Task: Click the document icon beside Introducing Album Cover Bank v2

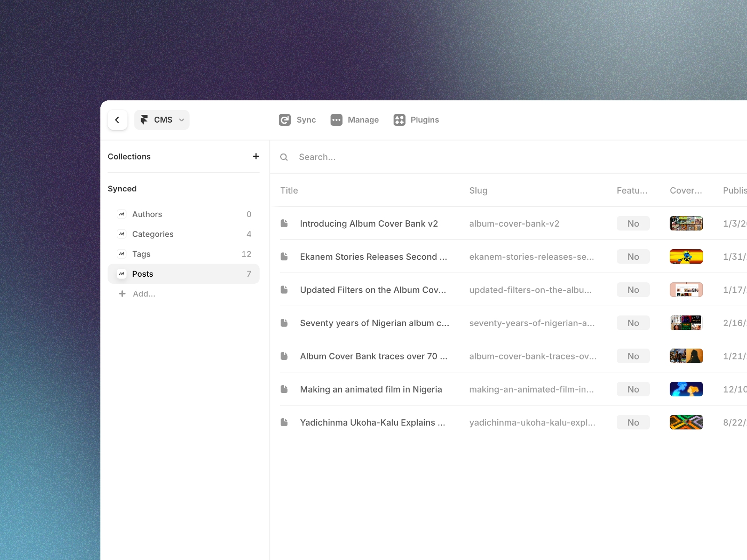Action: click(284, 224)
